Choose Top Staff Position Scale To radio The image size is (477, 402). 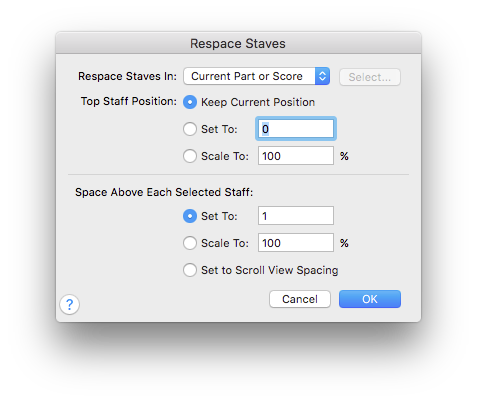click(x=190, y=156)
